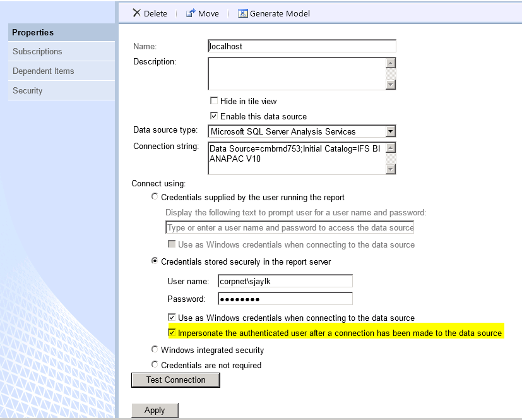This screenshot has width=522, height=420.
Task: Click the Delete X icon
Action: pos(136,13)
